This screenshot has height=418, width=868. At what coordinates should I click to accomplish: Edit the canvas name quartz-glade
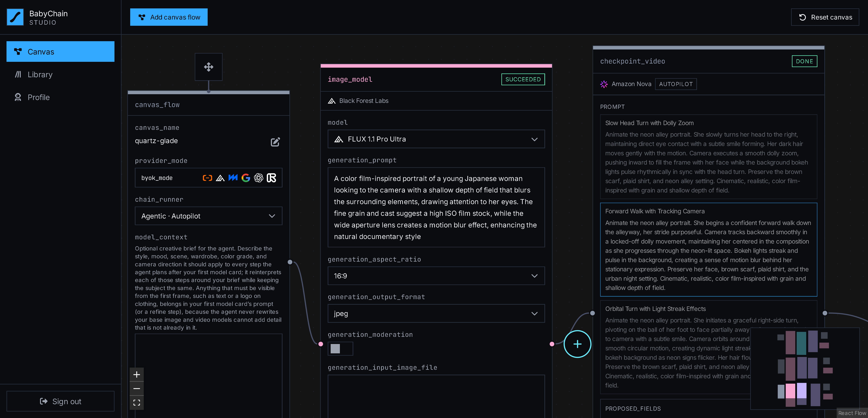(275, 142)
